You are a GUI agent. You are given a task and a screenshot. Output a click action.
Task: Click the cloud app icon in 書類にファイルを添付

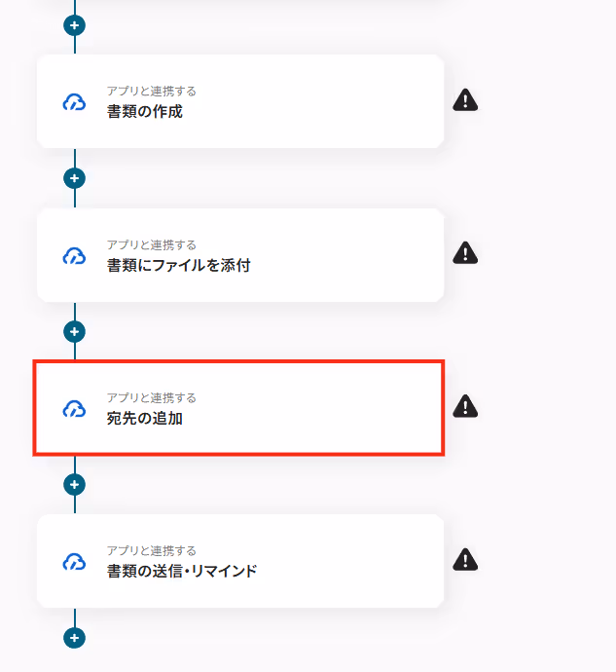click(75, 256)
